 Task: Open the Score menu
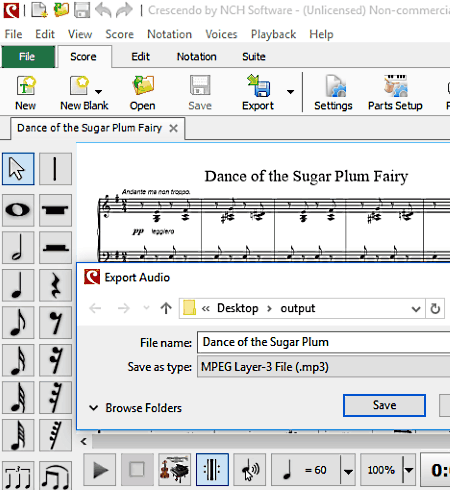[x=119, y=34]
